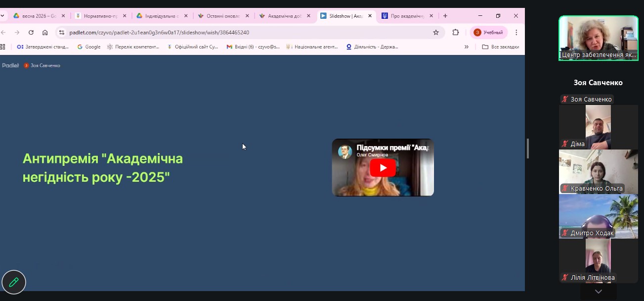
Task: Open a new browser tab
Action: 445,16
